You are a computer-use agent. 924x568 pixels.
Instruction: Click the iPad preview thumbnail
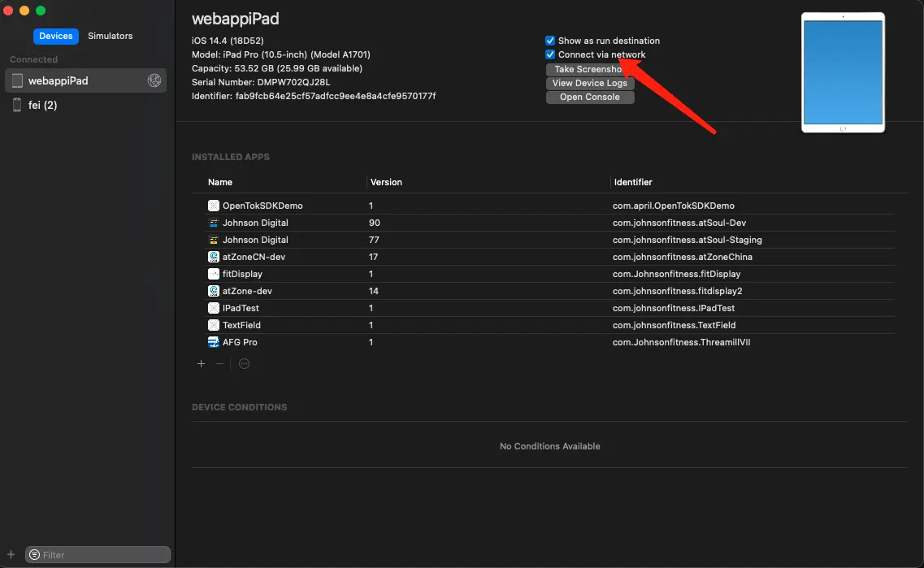843,72
